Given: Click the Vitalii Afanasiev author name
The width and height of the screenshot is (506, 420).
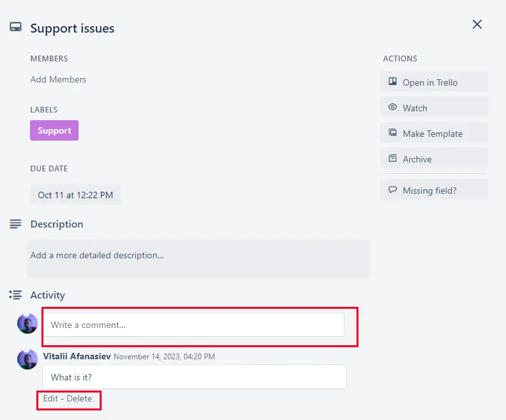Looking at the screenshot, I should (x=77, y=356).
